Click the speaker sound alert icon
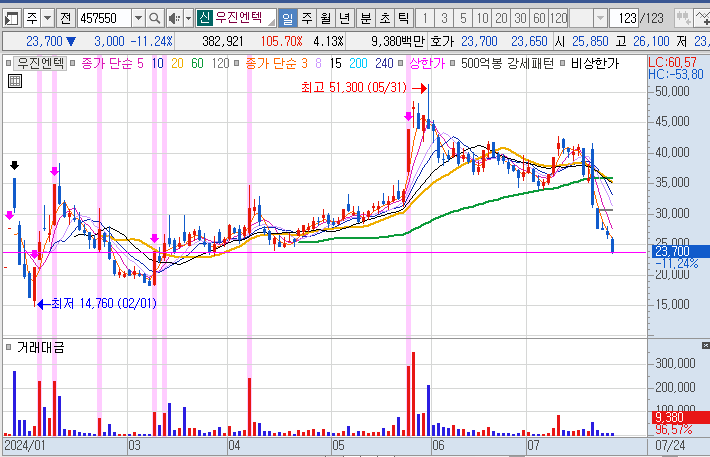710x457 pixels. pos(174,19)
